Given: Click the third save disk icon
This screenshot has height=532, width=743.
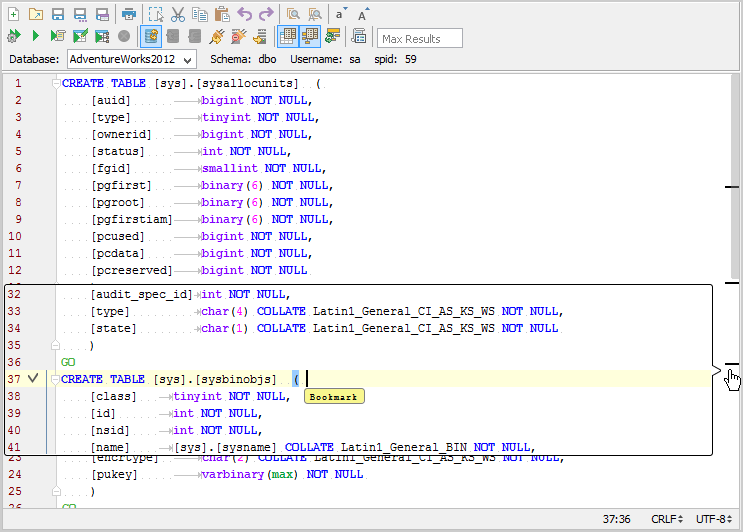Looking at the screenshot, I should (x=102, y=14).
